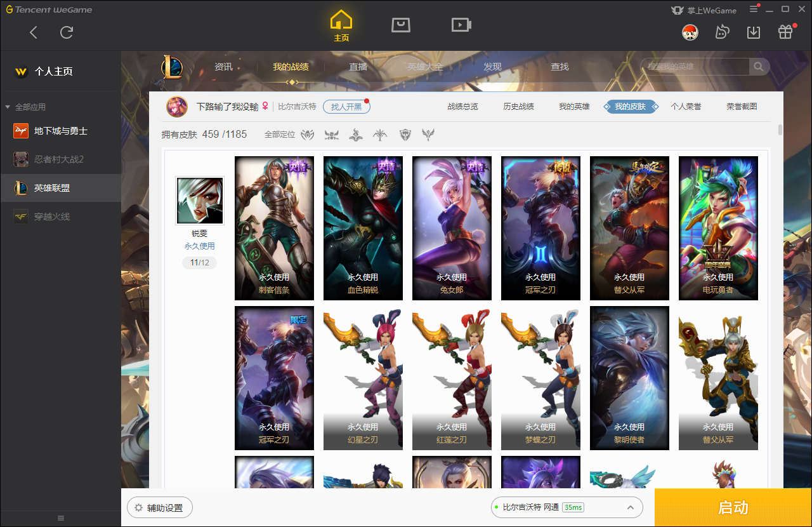Go back with the left arrow icon
812x527 pixels.
coord(34,32)
